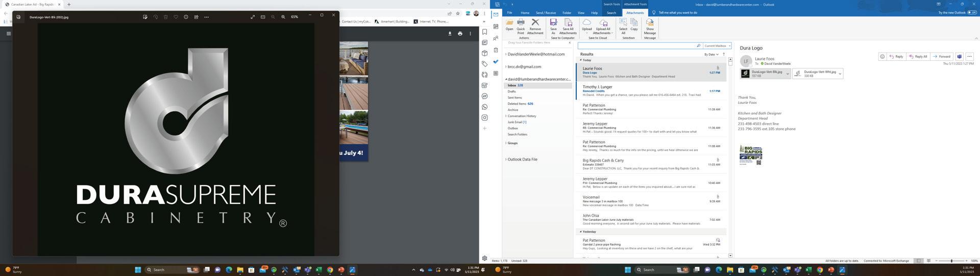Viewport: 980px width, 276px height.
Task: Click Save As in Attachments ribbon
Action: click(x=553, y=27)
